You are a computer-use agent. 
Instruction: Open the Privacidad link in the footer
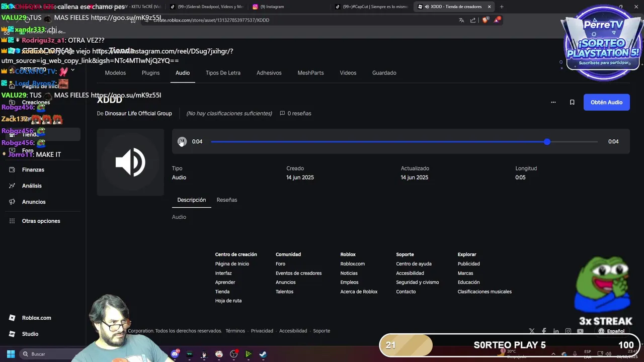pyautogui.click(x=262, y=331)
